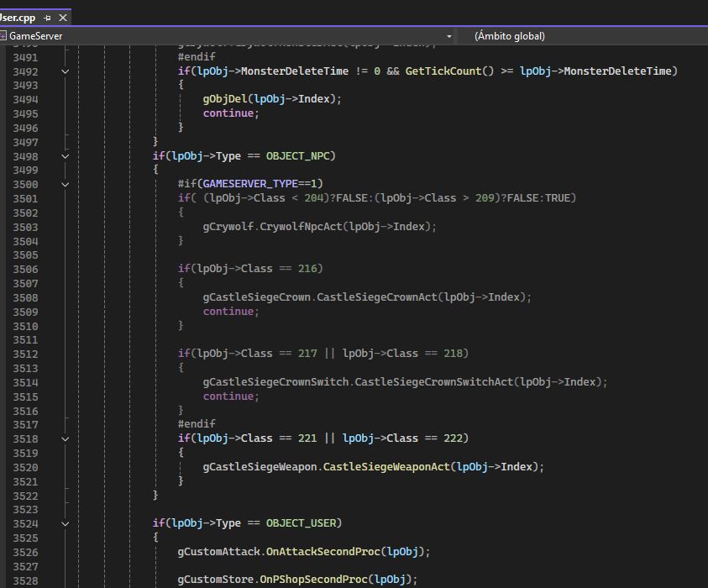Click the continue keyword on line 3495
708x588 pixels.
click(228, 113)
